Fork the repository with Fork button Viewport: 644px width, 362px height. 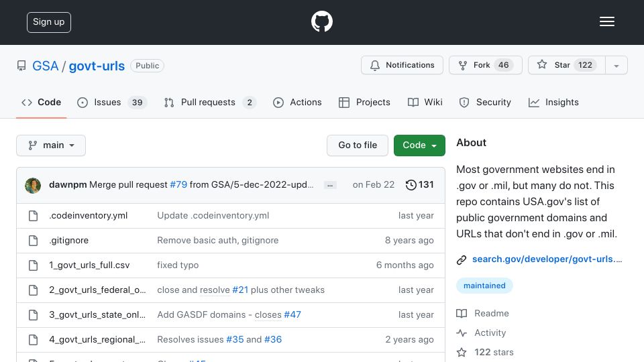pos(486,65)
